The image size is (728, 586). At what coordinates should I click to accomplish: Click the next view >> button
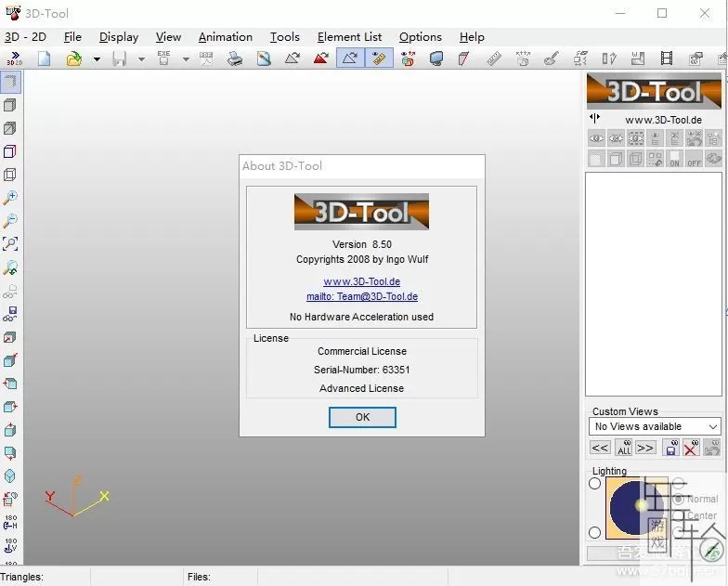645,448
